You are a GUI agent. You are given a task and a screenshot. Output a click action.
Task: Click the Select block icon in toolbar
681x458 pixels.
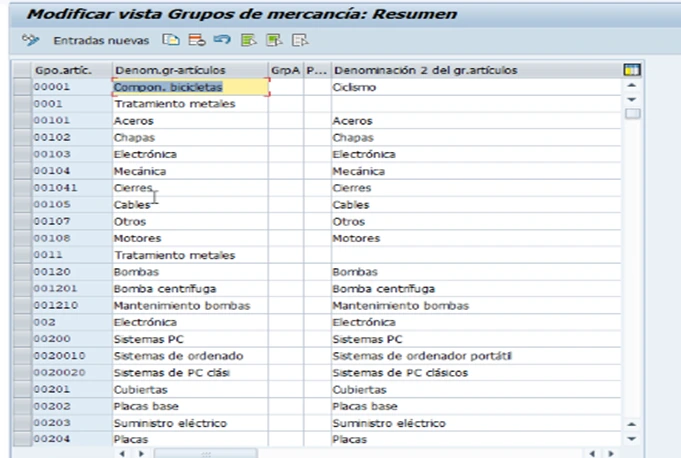[274, 40]
